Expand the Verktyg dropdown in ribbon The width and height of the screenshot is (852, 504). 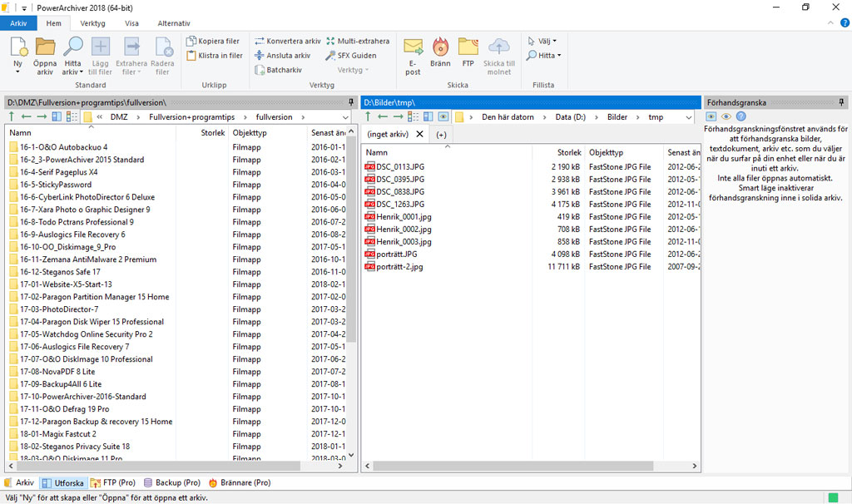(353, 70)
